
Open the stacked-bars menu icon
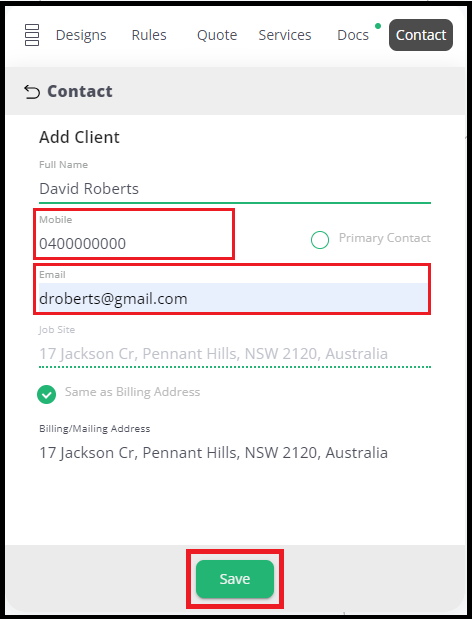pyautogui.click(x=32, y=35)
